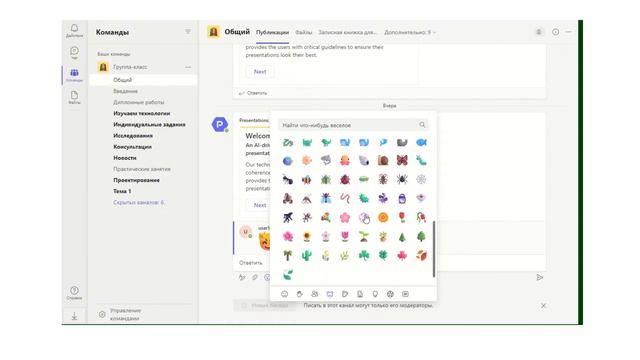Open the Дипломные работы channel
640x360 pixels.
point(139,102)
